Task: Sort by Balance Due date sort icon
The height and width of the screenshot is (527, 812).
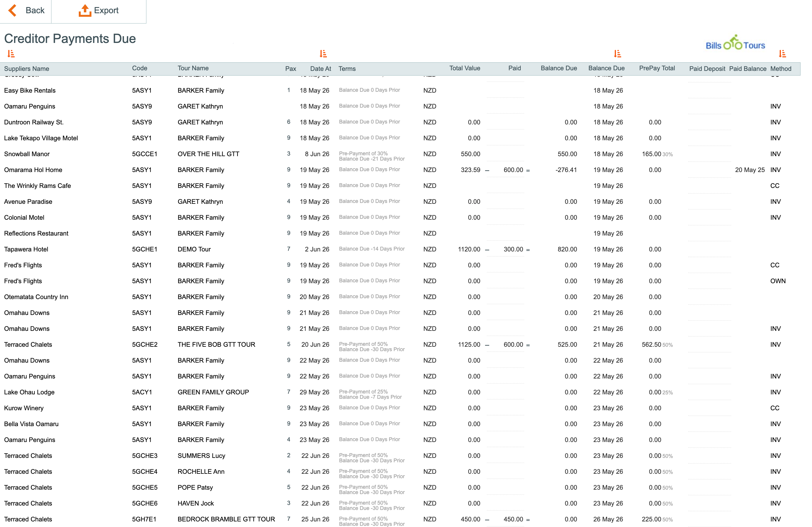Action: coord(617,54)
